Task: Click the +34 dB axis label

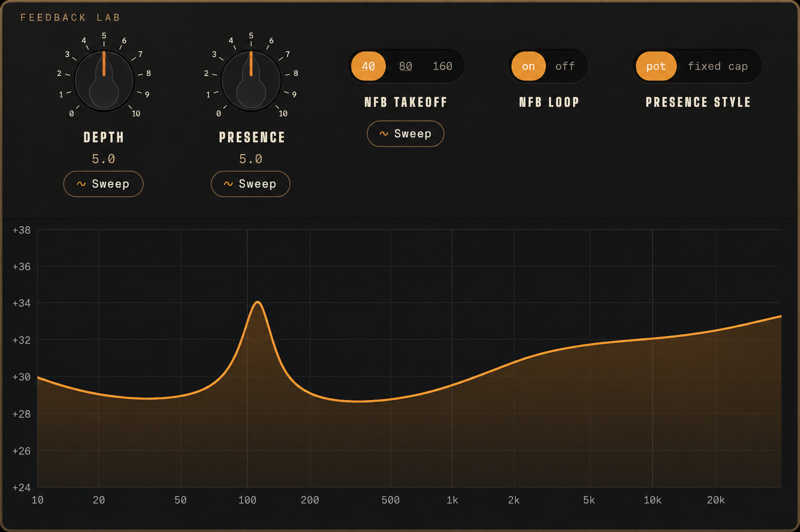Action: tap(21, 303)
